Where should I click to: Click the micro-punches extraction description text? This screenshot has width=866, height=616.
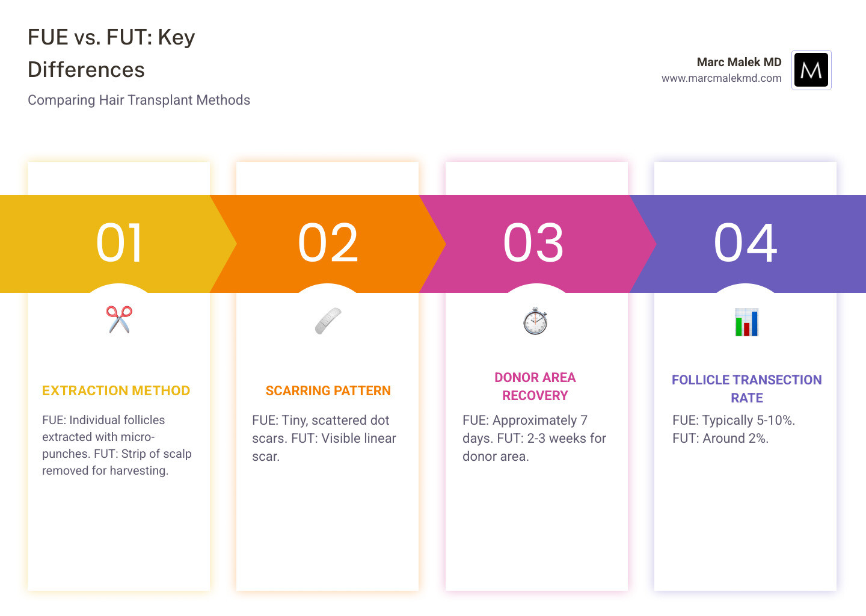(117, 445)
